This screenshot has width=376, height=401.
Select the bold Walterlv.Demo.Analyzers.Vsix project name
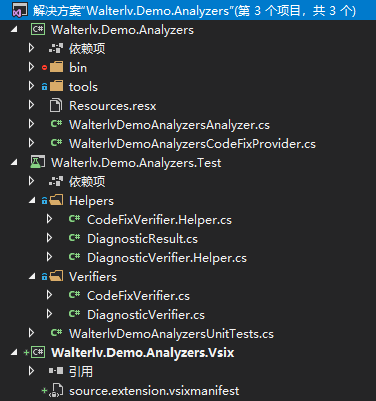(143, 353)
